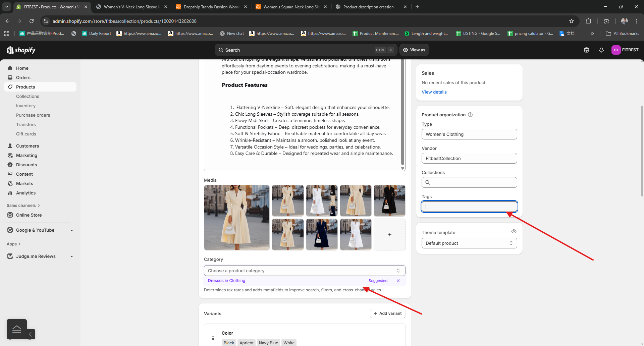644x346 pixels.
Task: Open the Shopify Sidekick assistant icon
Action: click(586, 50)
